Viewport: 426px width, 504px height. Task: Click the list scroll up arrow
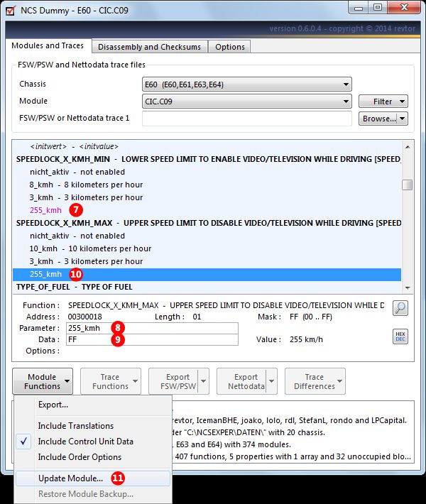(x=408, y=147)
